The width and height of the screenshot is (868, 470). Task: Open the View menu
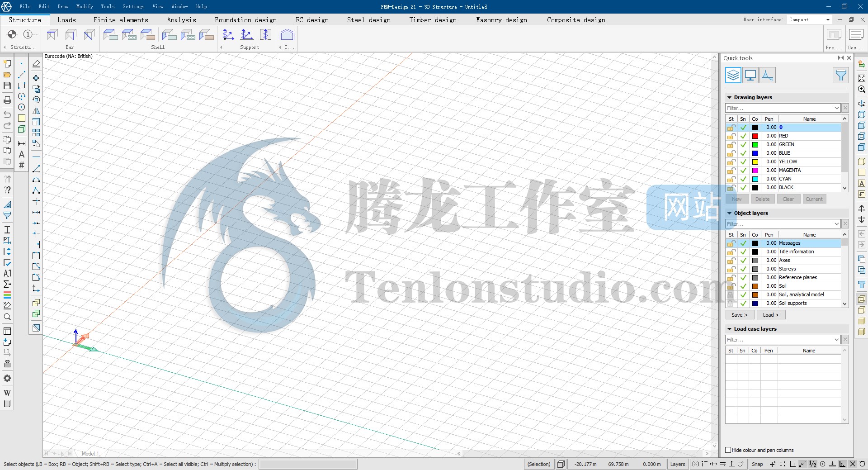(158, 6)
